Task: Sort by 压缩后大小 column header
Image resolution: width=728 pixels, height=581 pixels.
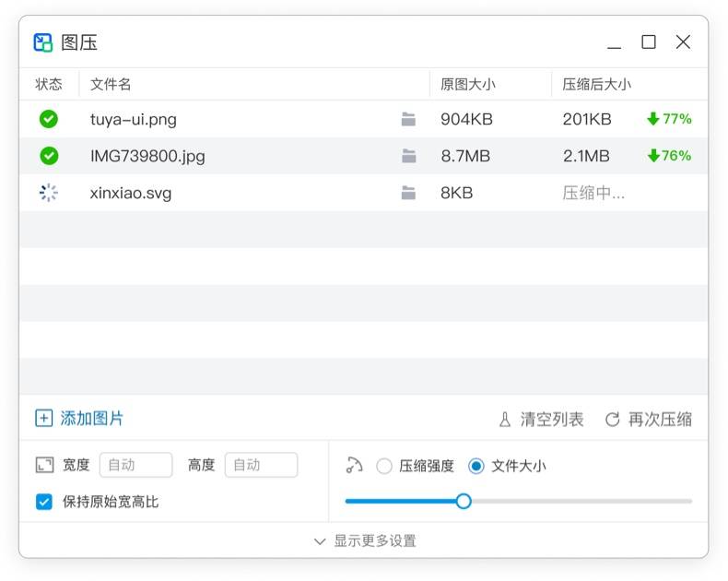Action: pyautogui.click(x=596, y=84)
